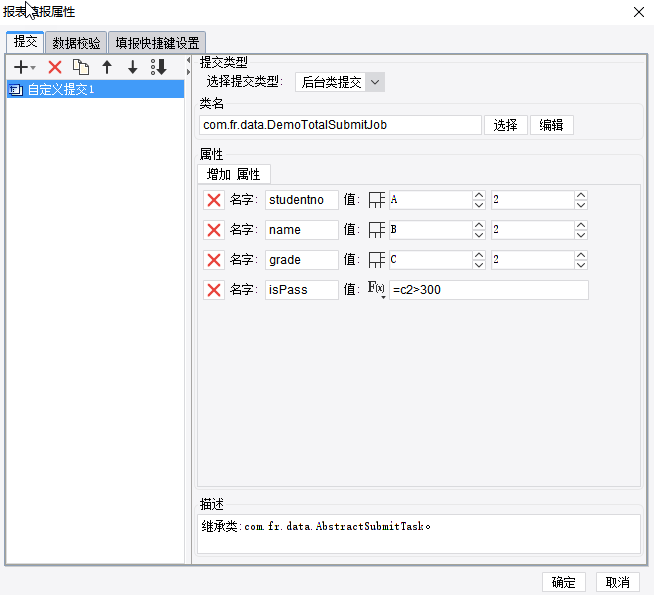Image resolution: width=654 pixels, height=595 pixels.
Task: Confirm the dialog with 确定
Action: point(564,582)
